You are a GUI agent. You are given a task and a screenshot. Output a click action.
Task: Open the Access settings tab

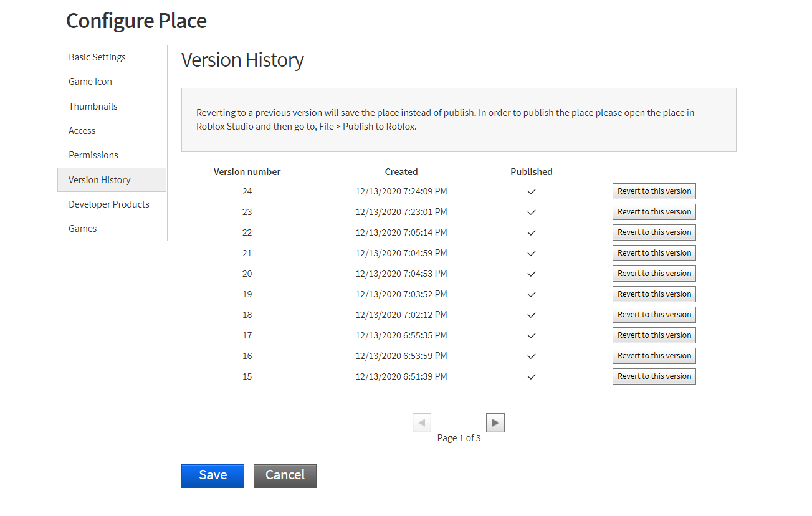click(82, 131)
